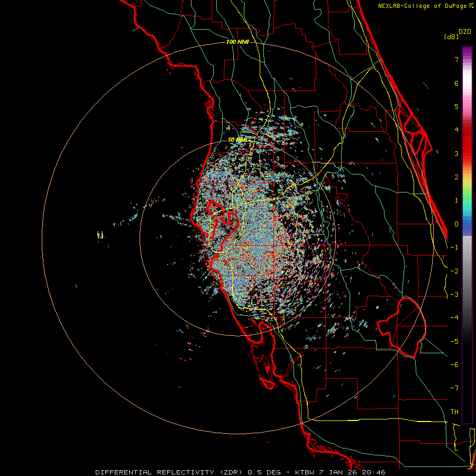Select the 0 value on the scale
Screen dimensions: 476x476
tap(456, 224)
